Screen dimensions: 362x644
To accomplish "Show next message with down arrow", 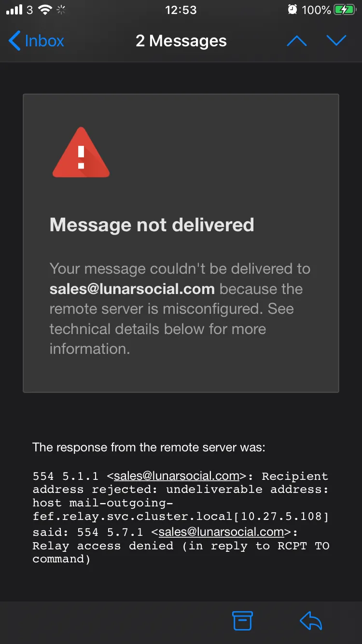I will click(x=336, y=41).
